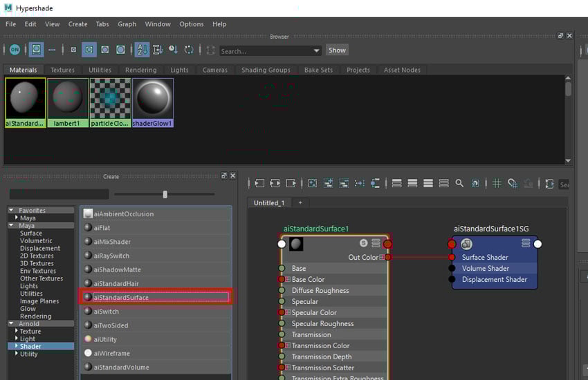The width and height of the screenshot is (588, 380).
Task: Open the Graph menu
Action: pos(127,24)
